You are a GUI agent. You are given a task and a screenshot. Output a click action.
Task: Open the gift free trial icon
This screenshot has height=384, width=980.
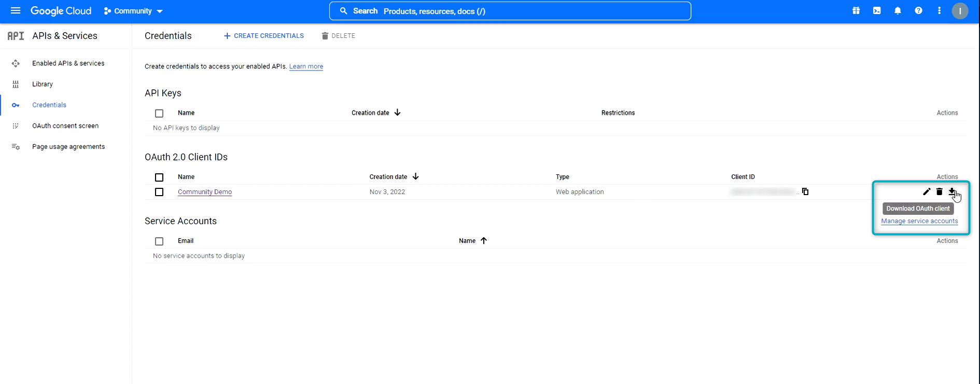(x=856, y=11)
